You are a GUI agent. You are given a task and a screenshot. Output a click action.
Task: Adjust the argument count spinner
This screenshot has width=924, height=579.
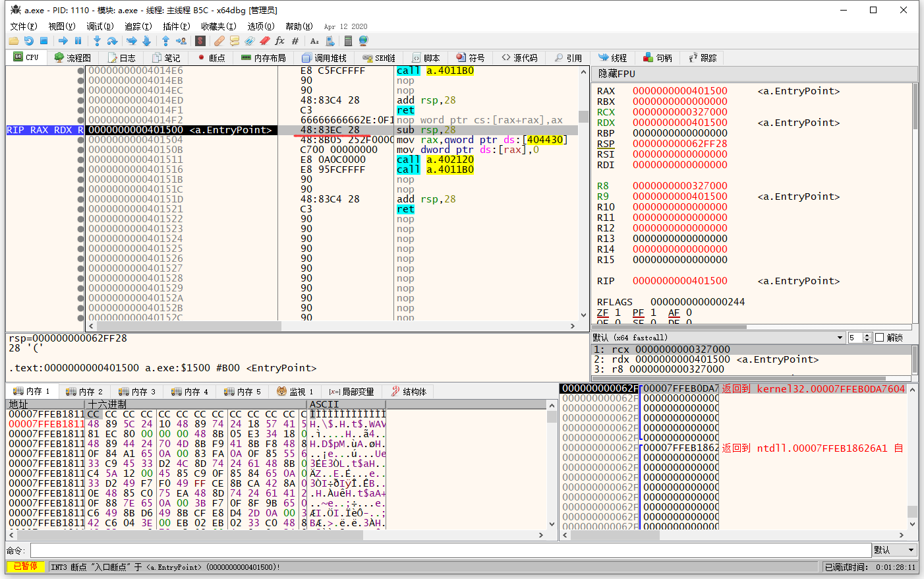pyautogui.click(x=867, y=338)
